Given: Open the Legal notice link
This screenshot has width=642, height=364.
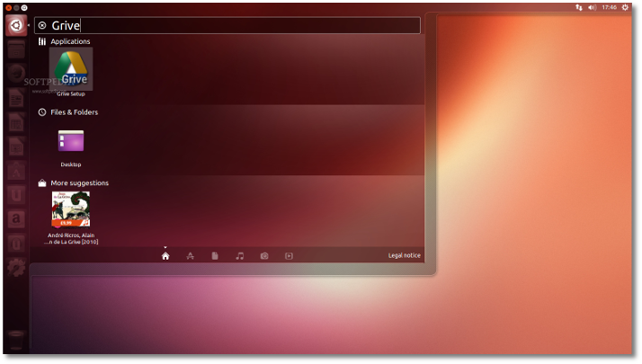Looking at the screenshot, I should pyautogui.click(x=404, y=256).
